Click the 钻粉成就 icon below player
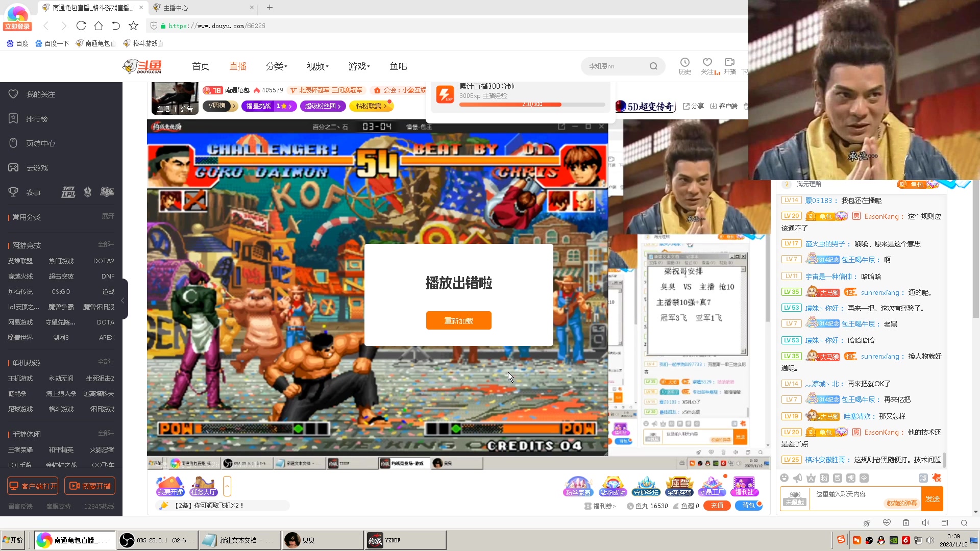 point(613,486)
